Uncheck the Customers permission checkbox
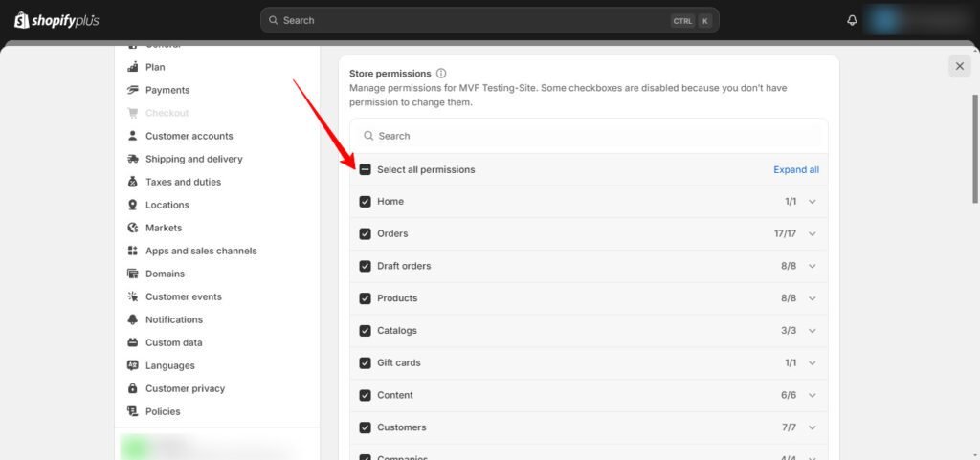 (365, 427)
